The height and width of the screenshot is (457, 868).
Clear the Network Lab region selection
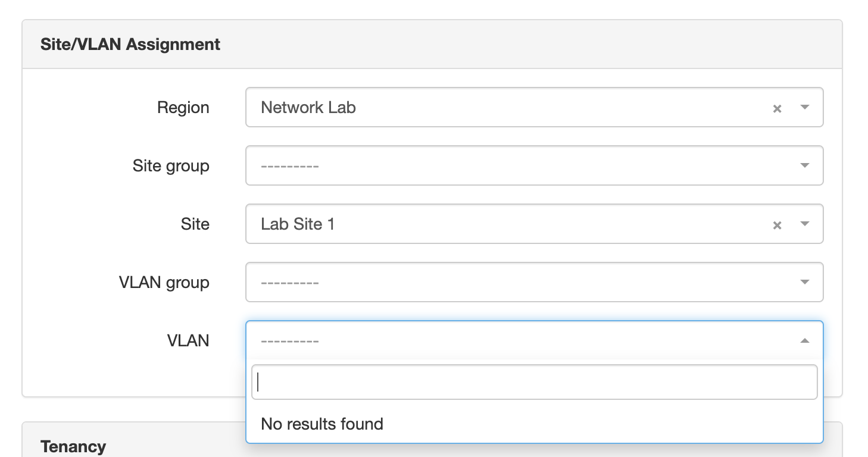pyautogui.click(x=777, y=108)
